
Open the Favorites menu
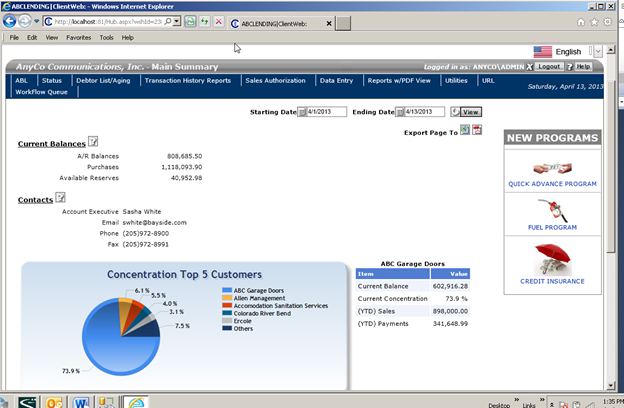(x=78, y=37)
